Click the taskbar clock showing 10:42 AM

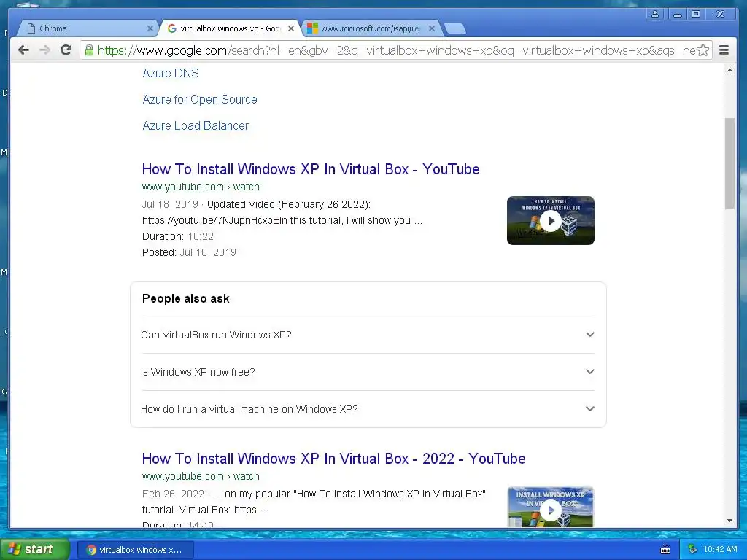coord(720,550)
